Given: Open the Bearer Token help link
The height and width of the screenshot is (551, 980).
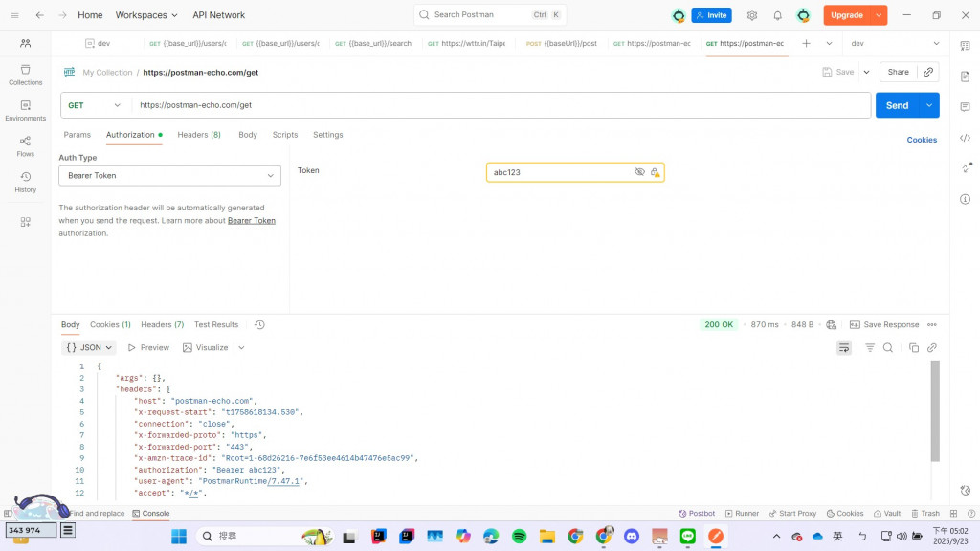Looking at the screenshot, I should point(252,221).
